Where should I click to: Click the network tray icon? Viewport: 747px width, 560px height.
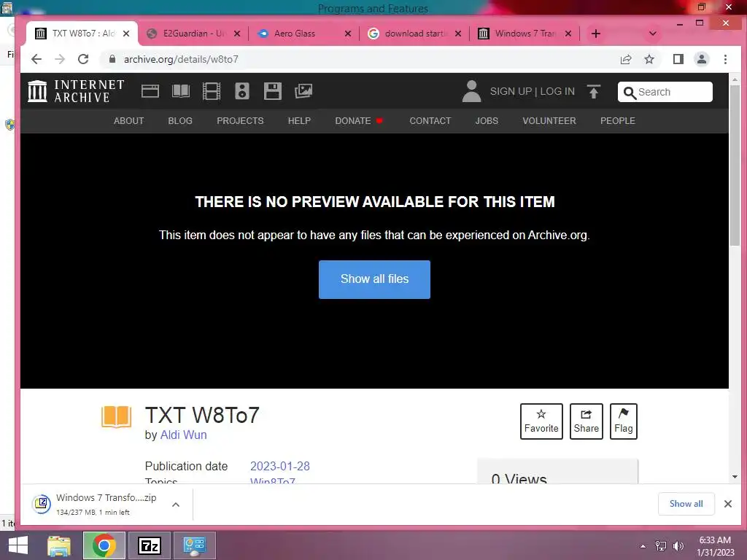pyautogui.click(x=661, y=546)
